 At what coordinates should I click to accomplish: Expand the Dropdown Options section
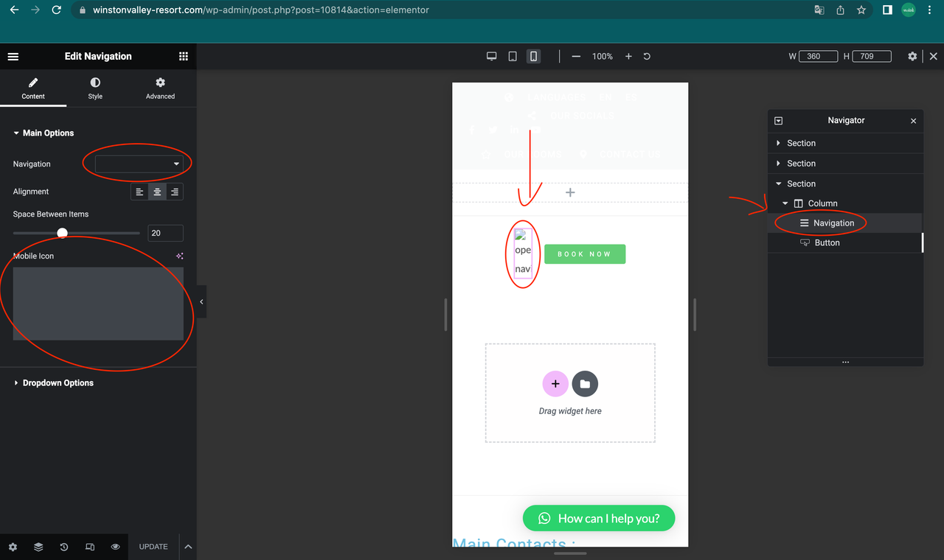(58, 382)
